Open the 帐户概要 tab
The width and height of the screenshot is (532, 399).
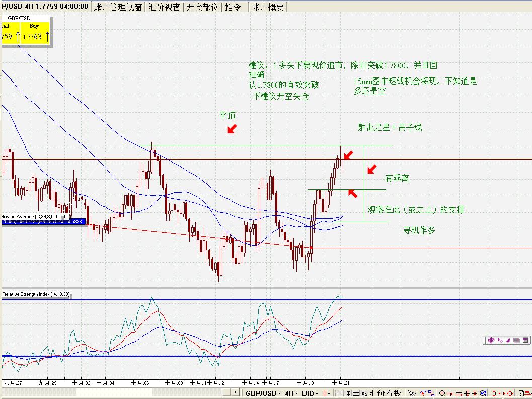268,7
